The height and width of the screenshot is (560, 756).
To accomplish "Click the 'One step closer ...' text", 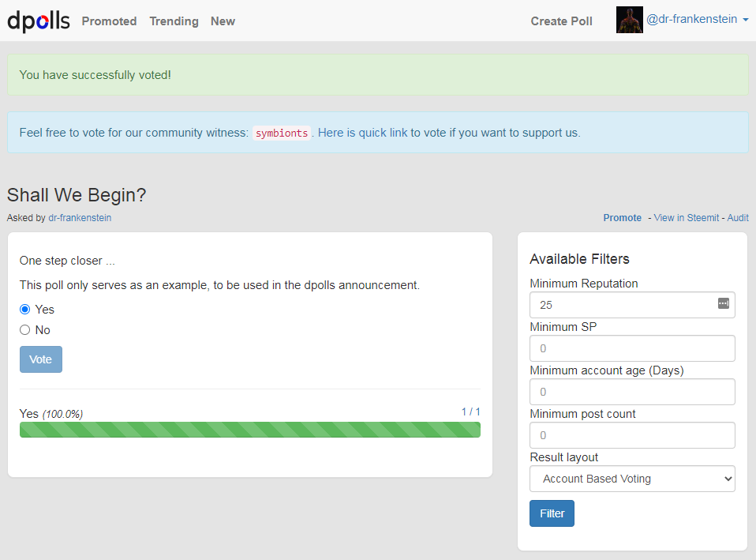I will 67,261.
